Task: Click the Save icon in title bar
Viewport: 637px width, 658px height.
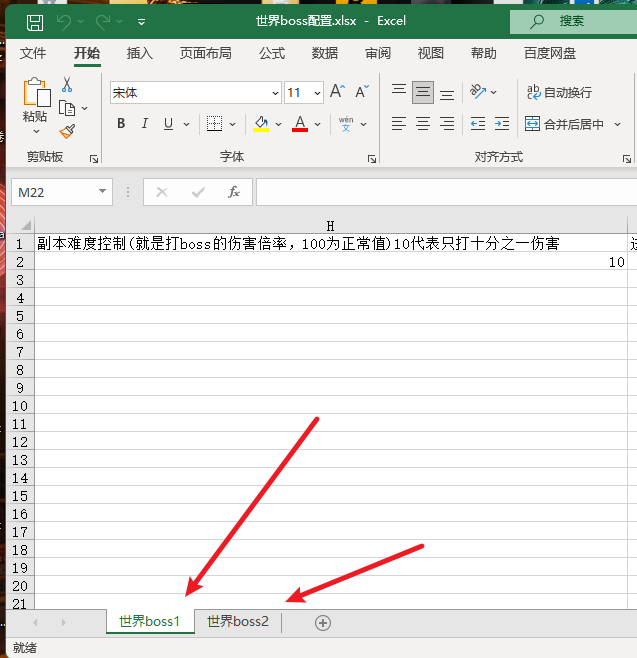Action: pos(34,21)
